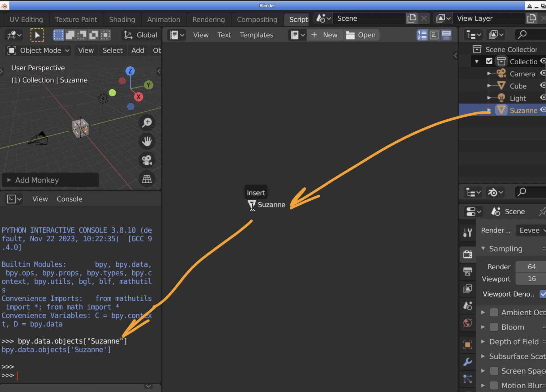Screen dimensions: 546x392
Task: Open the Output properties tab printer icon
Action: (467, 272)
